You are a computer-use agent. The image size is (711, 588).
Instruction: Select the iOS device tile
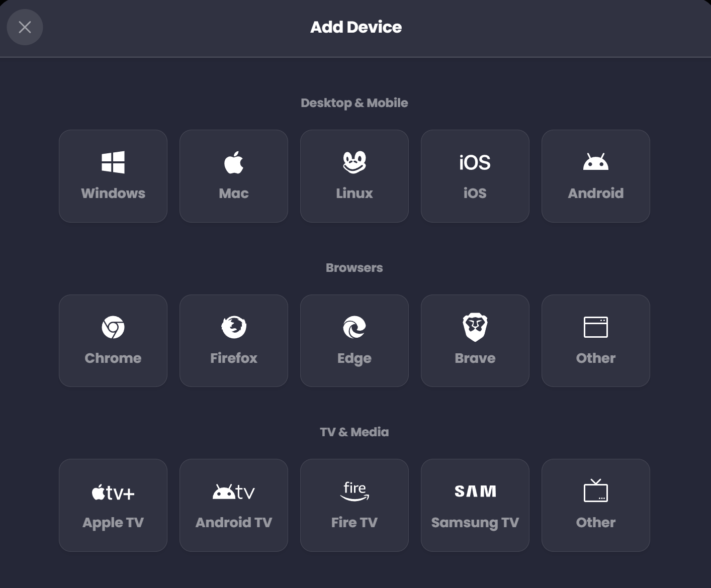click(475, 176)
